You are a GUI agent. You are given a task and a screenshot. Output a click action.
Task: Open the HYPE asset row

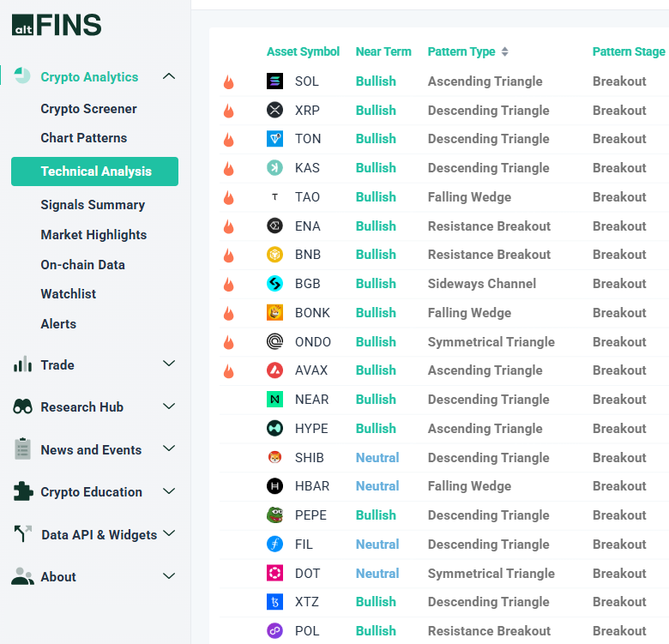311,429
